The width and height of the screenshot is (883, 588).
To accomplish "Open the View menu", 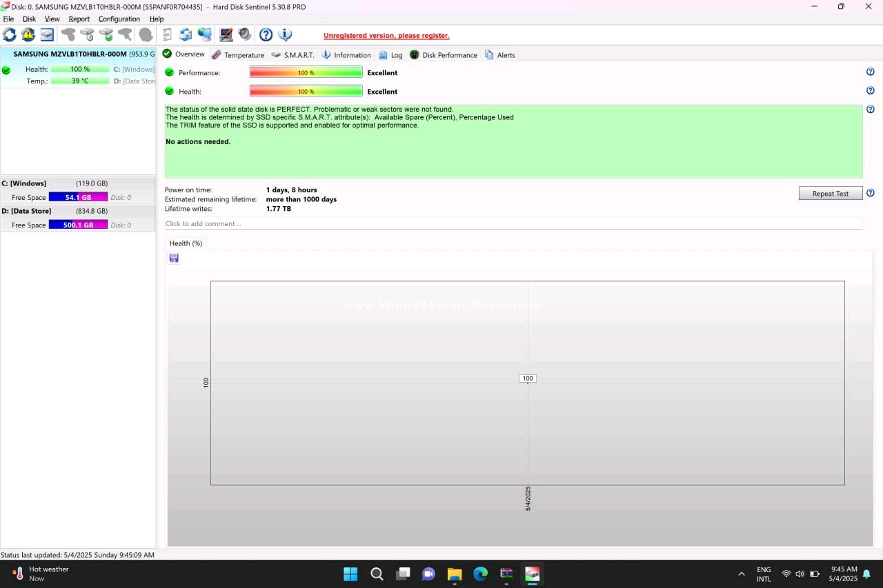I will 52,19.
